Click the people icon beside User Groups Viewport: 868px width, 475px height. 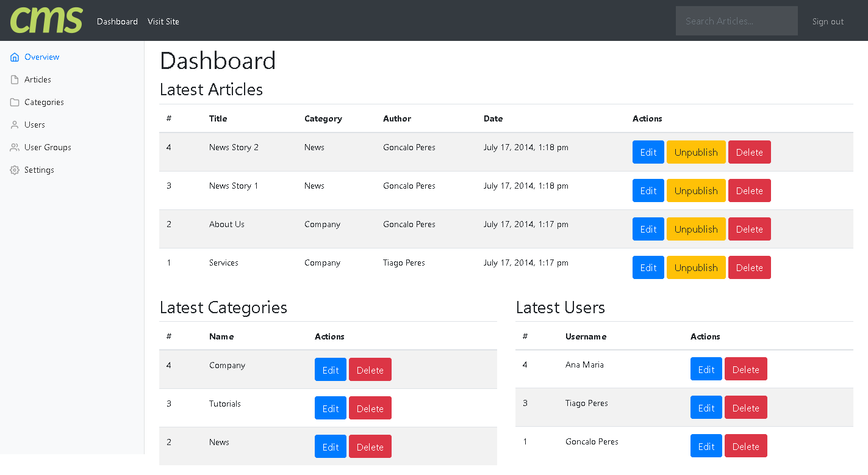pos(15,148)
